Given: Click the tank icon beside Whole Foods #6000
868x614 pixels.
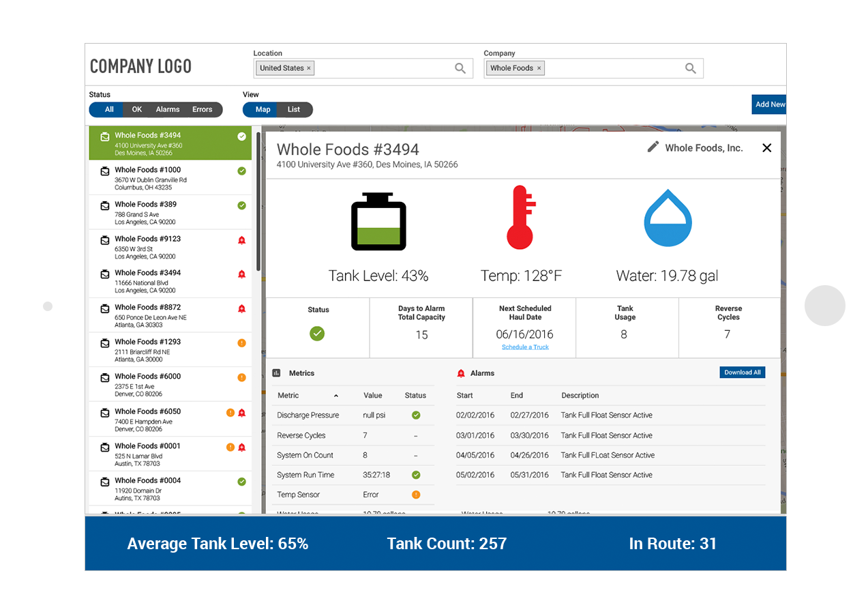Looking at the screenshot, I should click(105, 377).
